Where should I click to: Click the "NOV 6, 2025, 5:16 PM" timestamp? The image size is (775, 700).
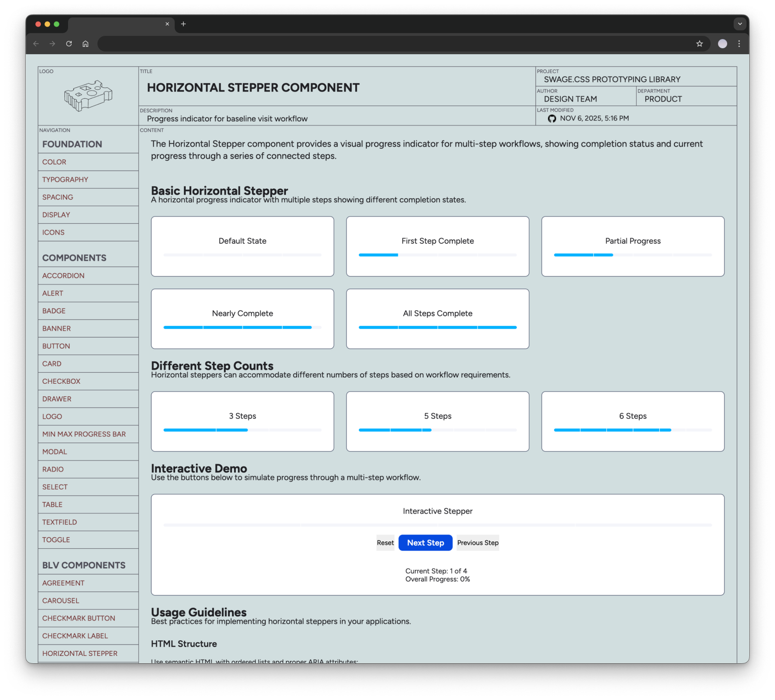(594, 119)
